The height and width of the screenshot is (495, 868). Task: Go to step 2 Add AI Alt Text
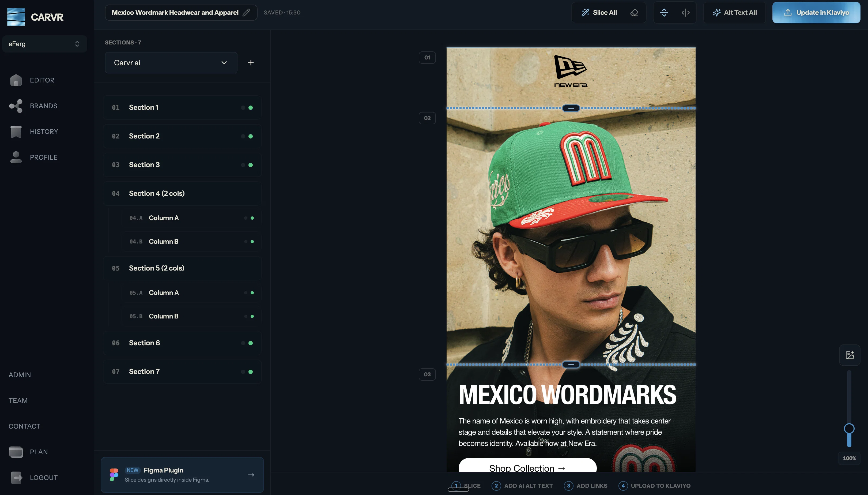tap(522, 485)
